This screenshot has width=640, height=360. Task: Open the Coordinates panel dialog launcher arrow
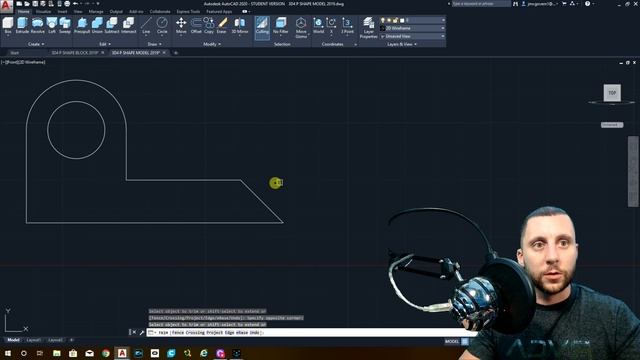point(356,44)
